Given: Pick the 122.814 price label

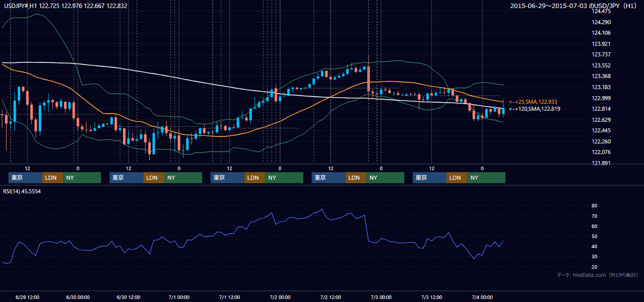Looking at the screenshot, I should pos(602,109).
